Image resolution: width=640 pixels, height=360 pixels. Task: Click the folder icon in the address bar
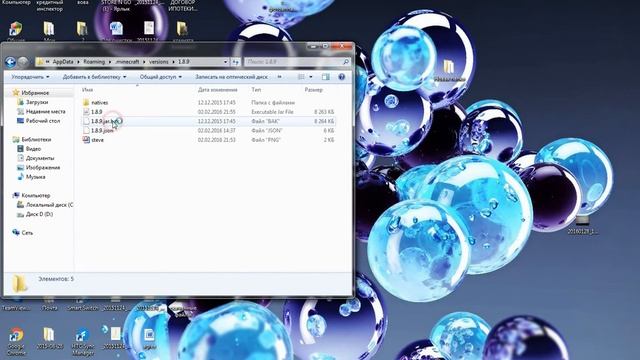[x=40, y=62]
